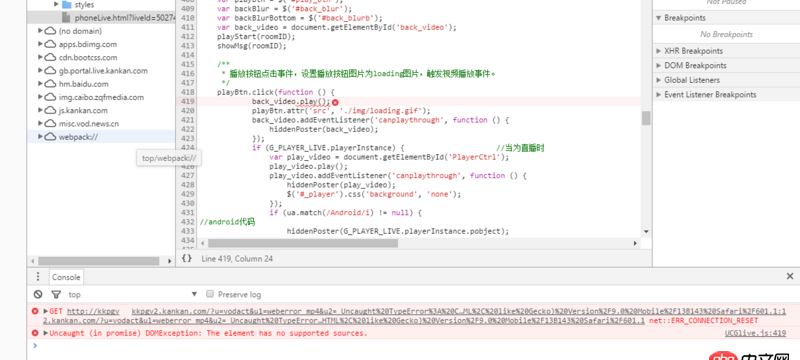
Task: Open the console drawer three-dot menu
Action: (x=38, y=276)
